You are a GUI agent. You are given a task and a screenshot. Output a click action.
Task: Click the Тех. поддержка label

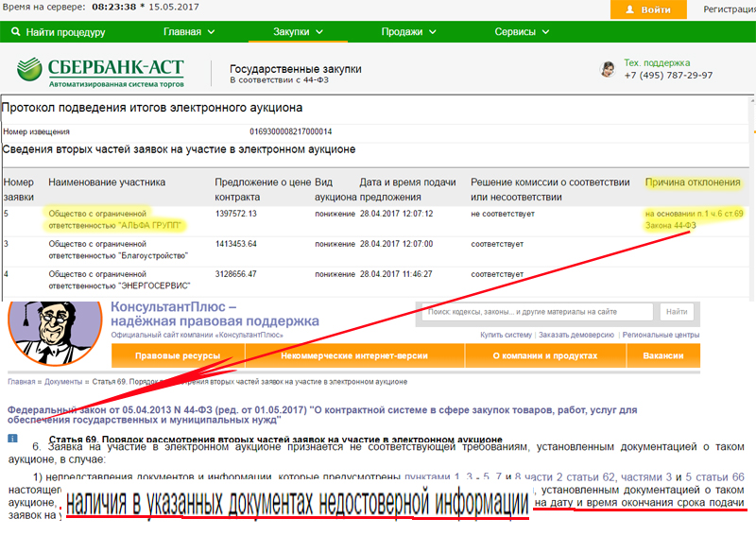(657, 62)
